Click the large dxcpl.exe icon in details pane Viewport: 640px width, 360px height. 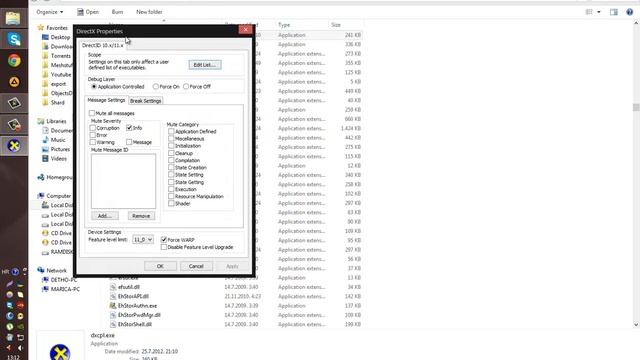coord(60,352)
